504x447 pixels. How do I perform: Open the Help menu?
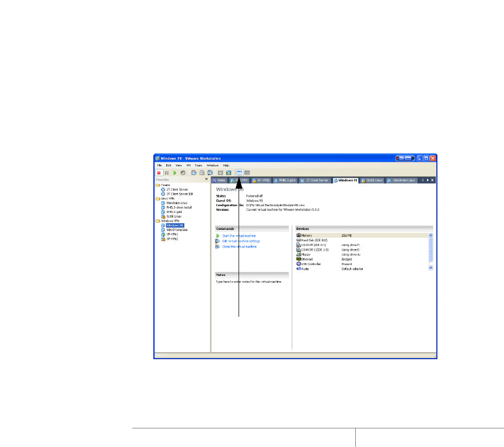pos(226,165)
